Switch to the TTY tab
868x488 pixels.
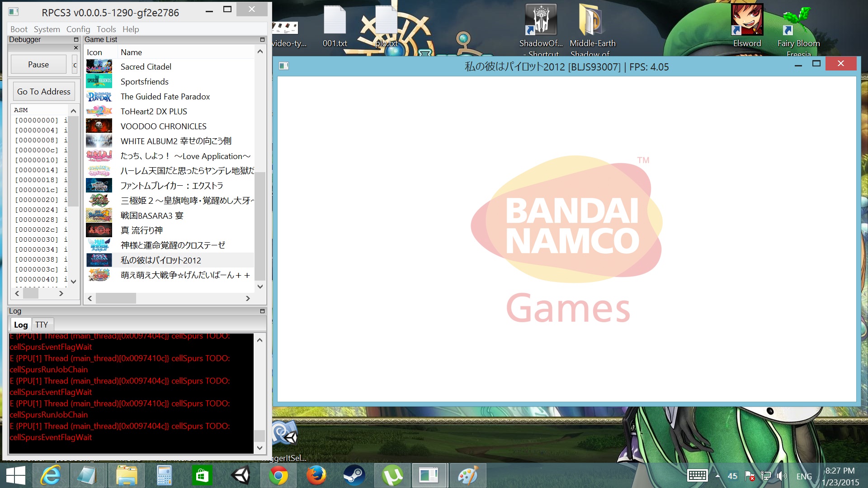(42, 324)
